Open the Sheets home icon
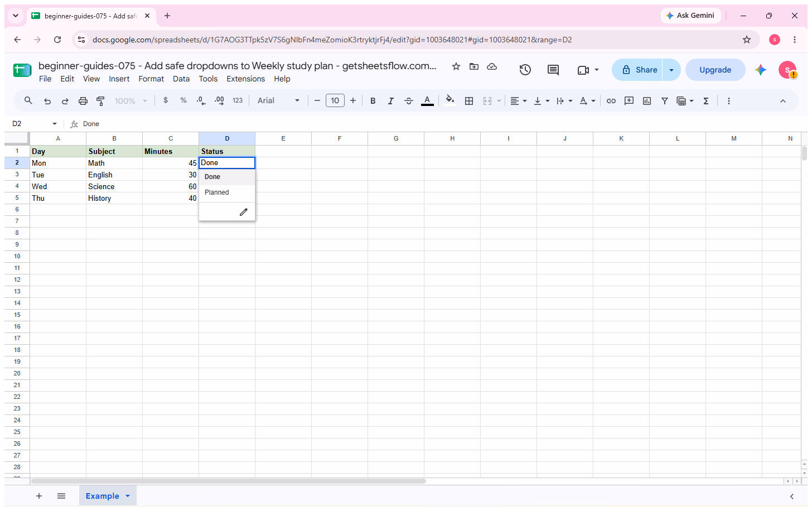Viewport: 812px width, 511px height. [22, 70]
